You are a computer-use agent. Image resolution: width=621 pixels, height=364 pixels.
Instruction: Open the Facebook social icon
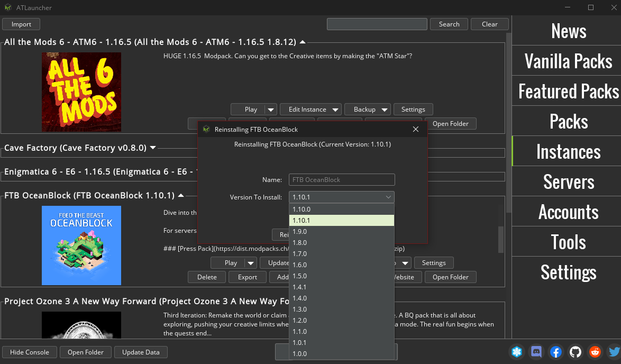[x=555, y=351]
